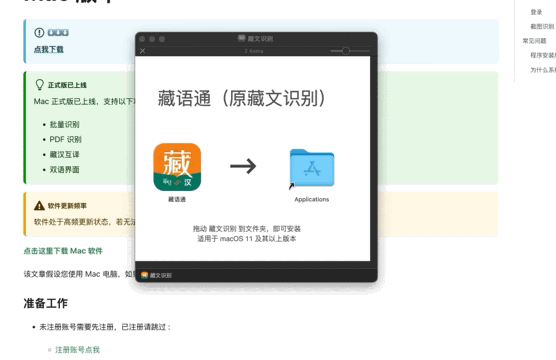Click 藏文识别 volume icon in path bar
Viewport: 556px width, 360px height.
click(x=144, y=275)
